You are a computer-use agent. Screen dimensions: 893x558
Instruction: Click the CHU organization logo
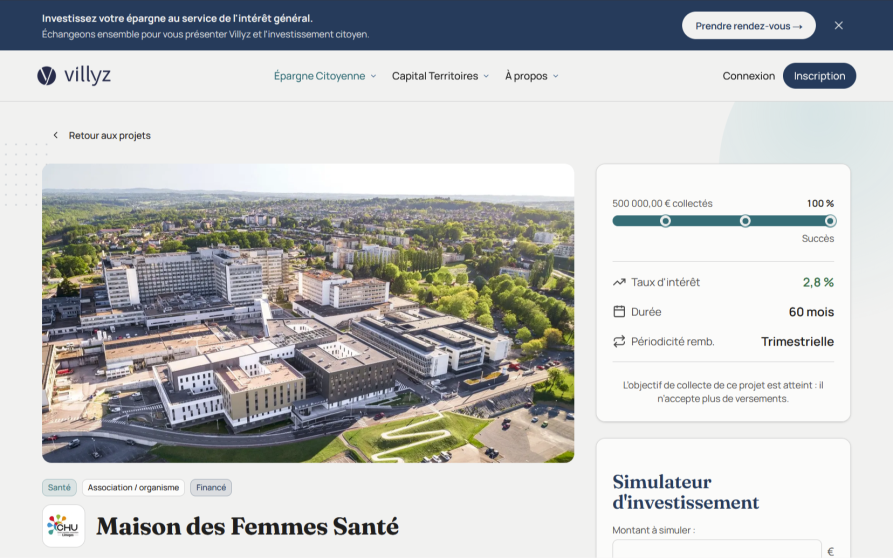pos(64,526)
